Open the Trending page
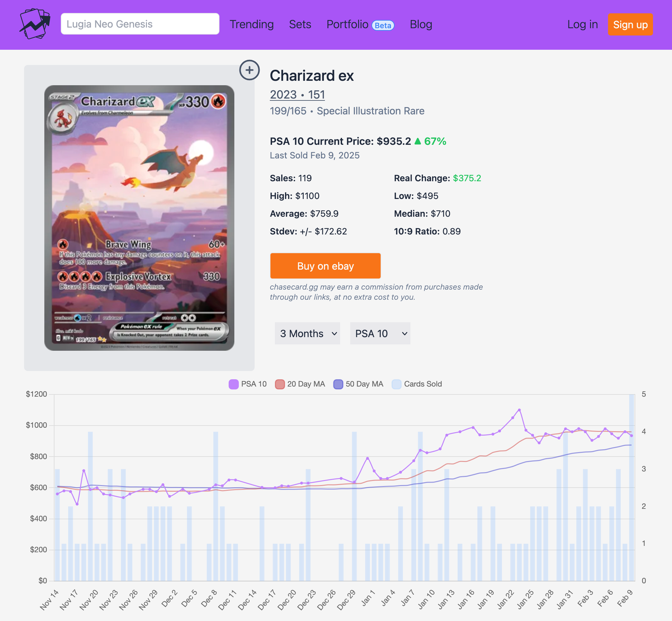 click(x=251, y=24)
